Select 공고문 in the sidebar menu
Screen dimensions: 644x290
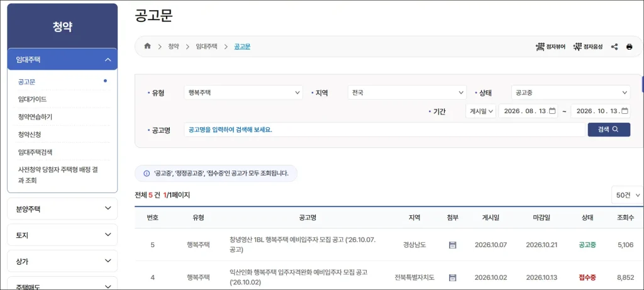pos(26,81)
